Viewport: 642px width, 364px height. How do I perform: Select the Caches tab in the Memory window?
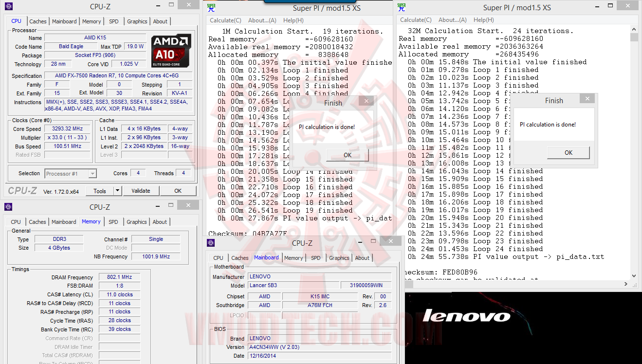point(37,221)
